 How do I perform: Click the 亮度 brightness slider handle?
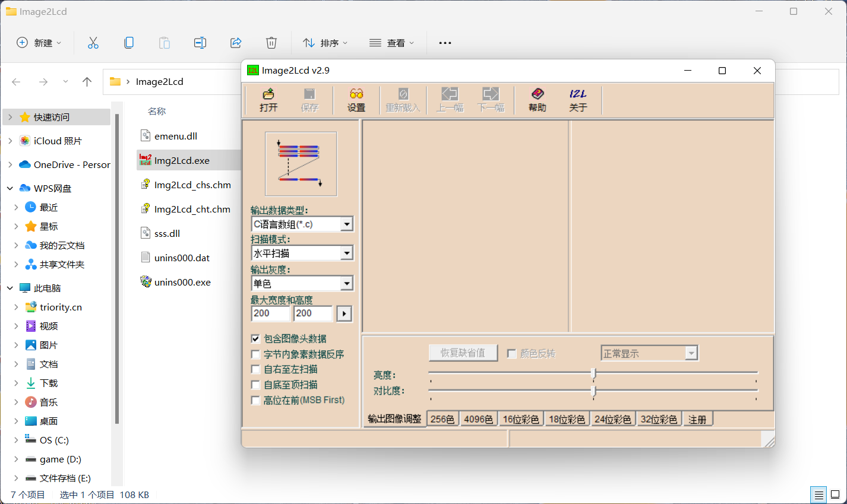(593, 373)
